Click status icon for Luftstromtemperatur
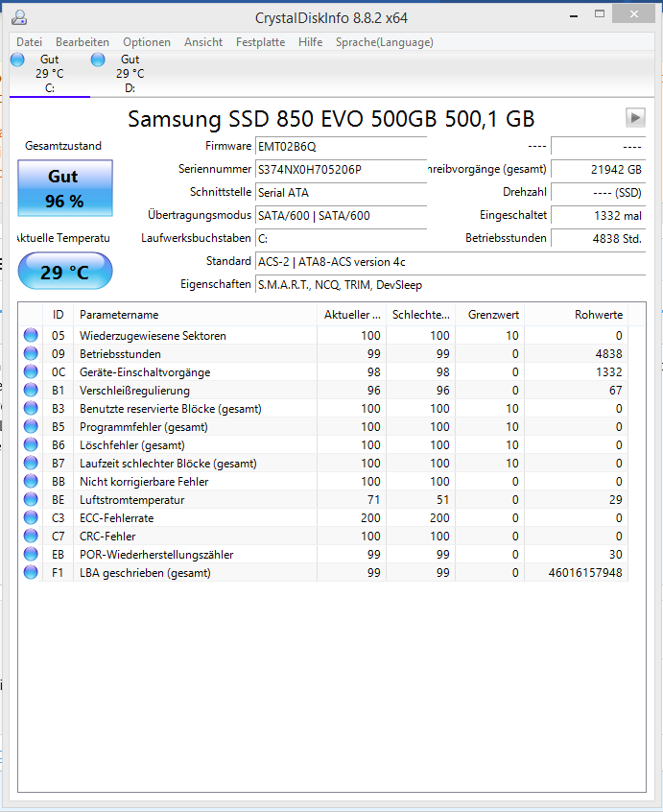 pos(31,499)
